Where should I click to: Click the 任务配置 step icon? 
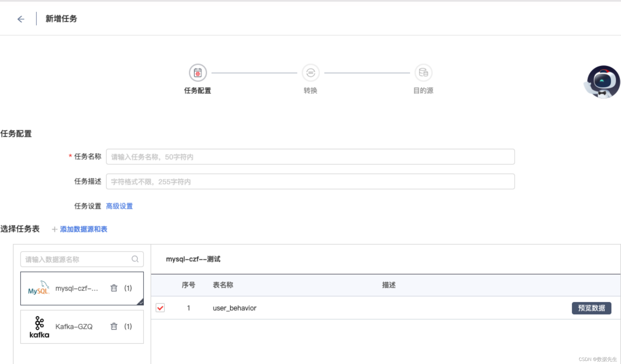point(198,73)
